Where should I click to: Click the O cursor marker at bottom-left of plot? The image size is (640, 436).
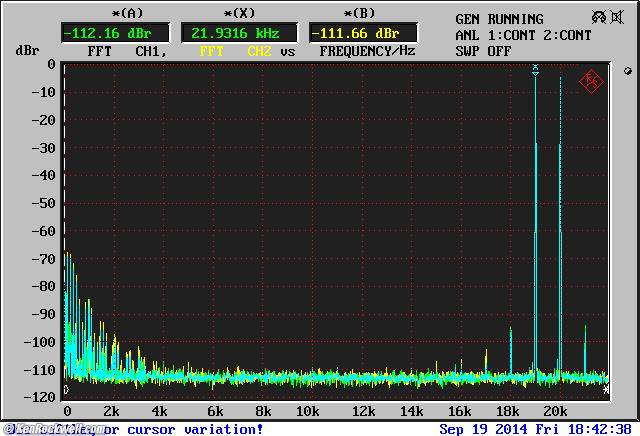[67, 389]
